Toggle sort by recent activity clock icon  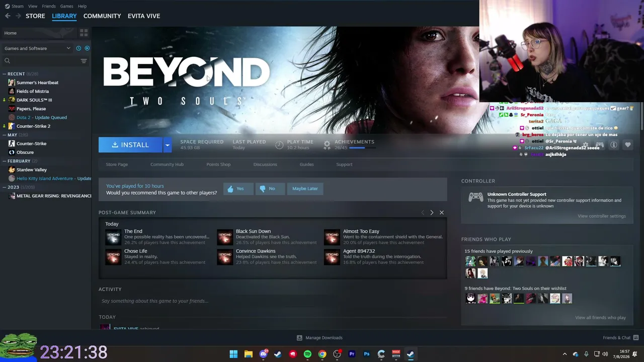(78, 48)
